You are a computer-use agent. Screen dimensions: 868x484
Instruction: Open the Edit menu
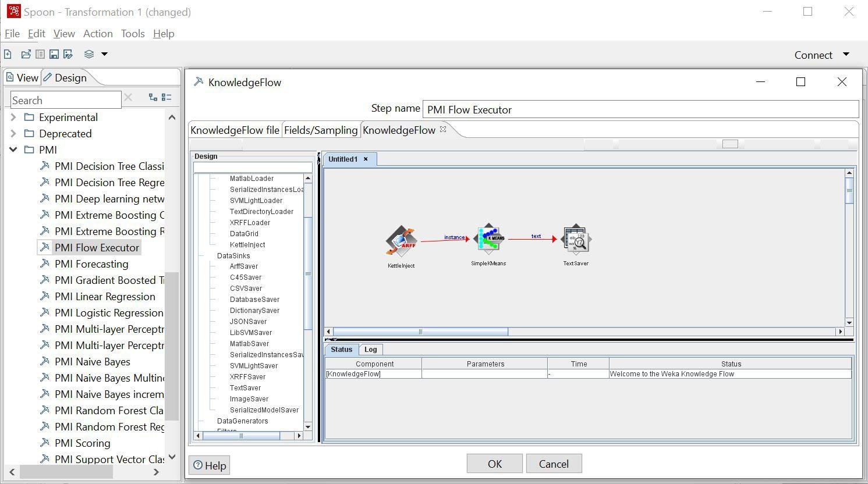coord(36,34)
